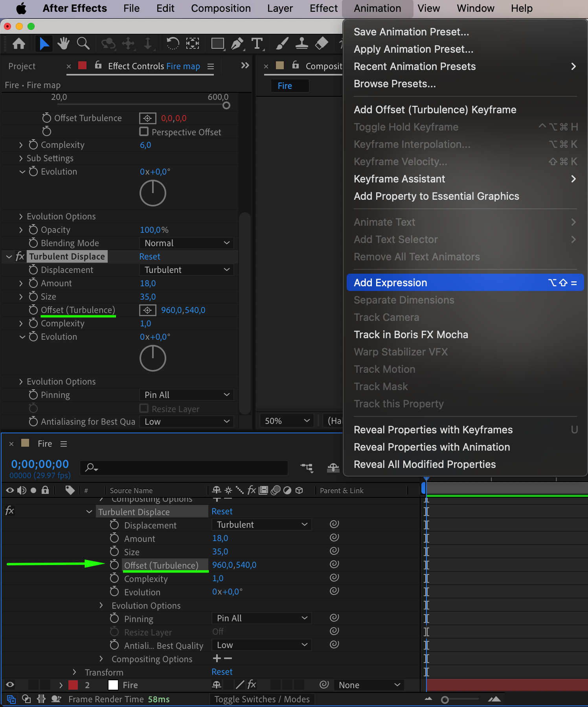The height and width of the screenshot is (707, 588).
Task: Select the Rotation tool
Action: 172,43
